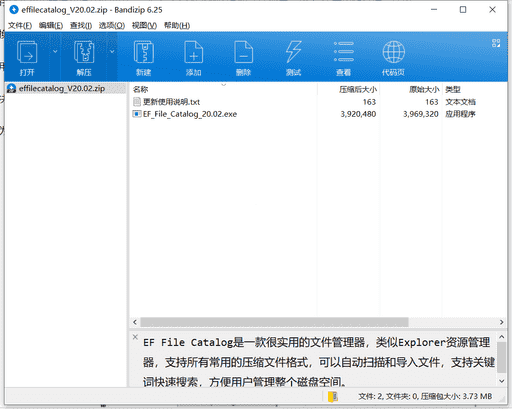Open the 视图(V) menu
Viewport: 512px width, 409px height.
point(144,25)
